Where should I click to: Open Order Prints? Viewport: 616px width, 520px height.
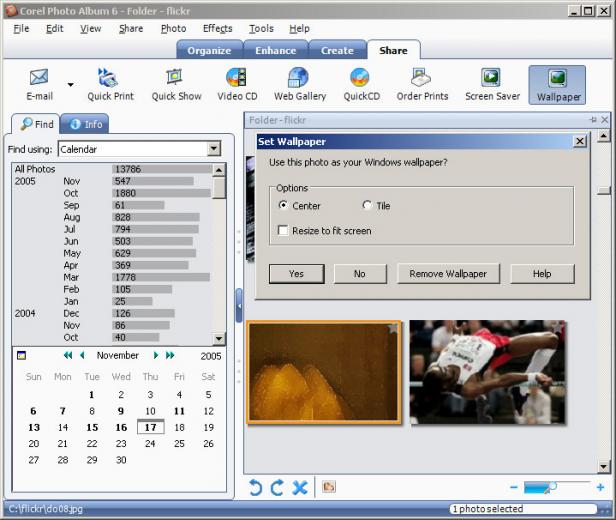click(422, 85)
